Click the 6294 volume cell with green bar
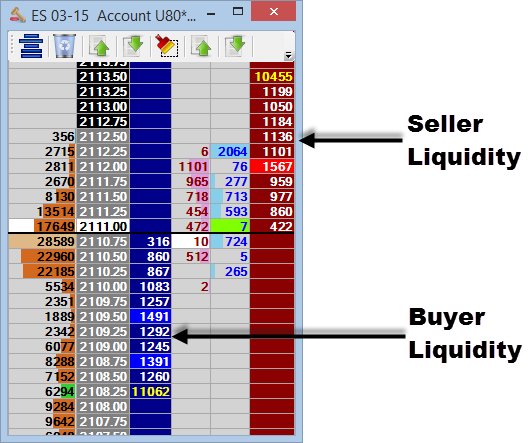The width and height of the screenshot is (529, 443). (x=42, y=391)
